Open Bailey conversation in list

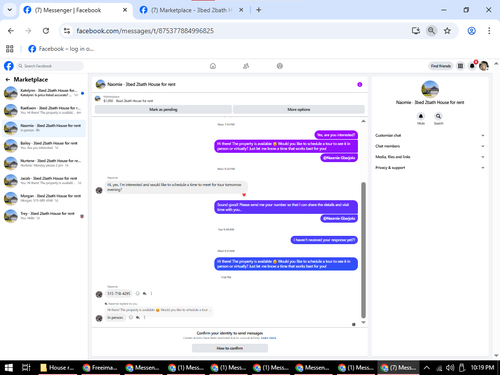44,145
